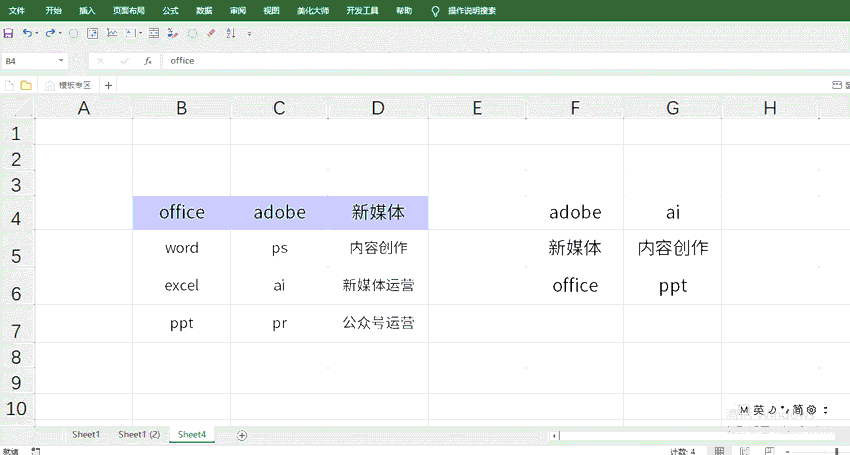
Task: Click the Undo arrow icon
Action: [x=27, y=33]
